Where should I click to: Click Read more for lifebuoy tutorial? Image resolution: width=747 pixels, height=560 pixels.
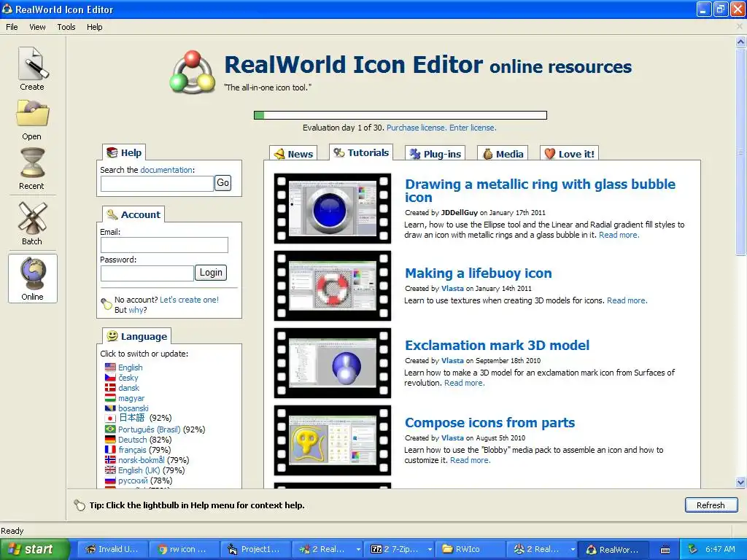coord(627,300)
